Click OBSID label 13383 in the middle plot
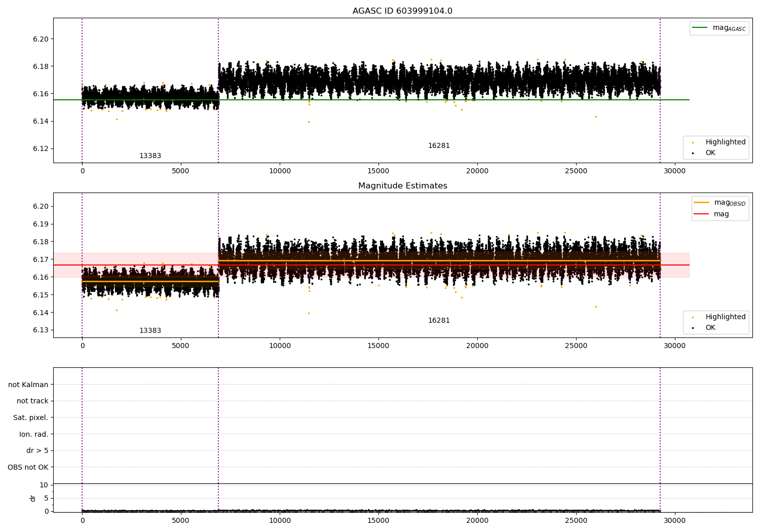Screen dimensions: 760x532 click(x=150, y=331)
